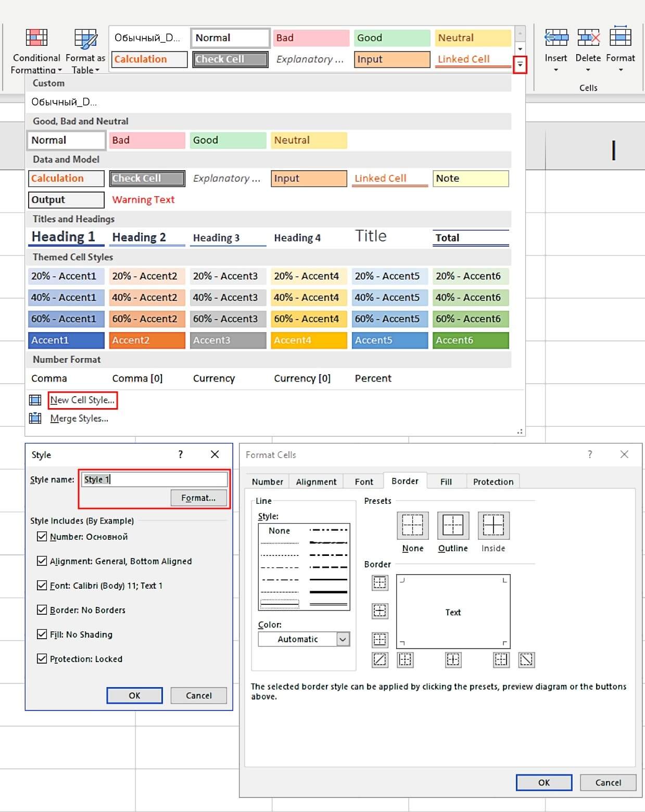Click the Insert cells icon
Viewport: 645px width, 812px height.
(556, 37)
